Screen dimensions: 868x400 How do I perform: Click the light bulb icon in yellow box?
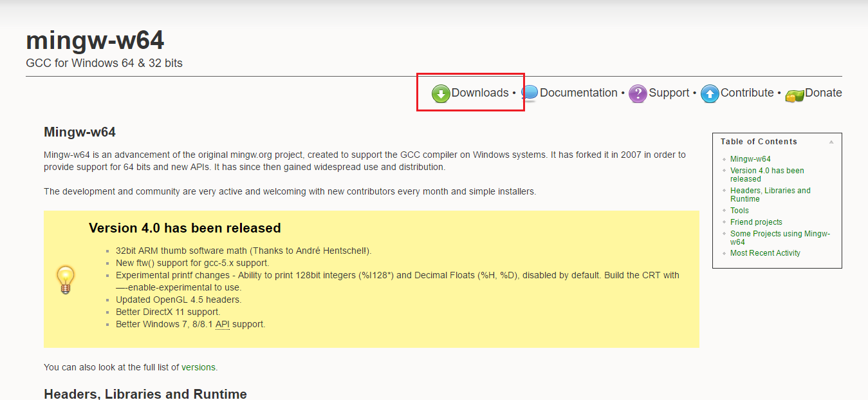(66, 280)
